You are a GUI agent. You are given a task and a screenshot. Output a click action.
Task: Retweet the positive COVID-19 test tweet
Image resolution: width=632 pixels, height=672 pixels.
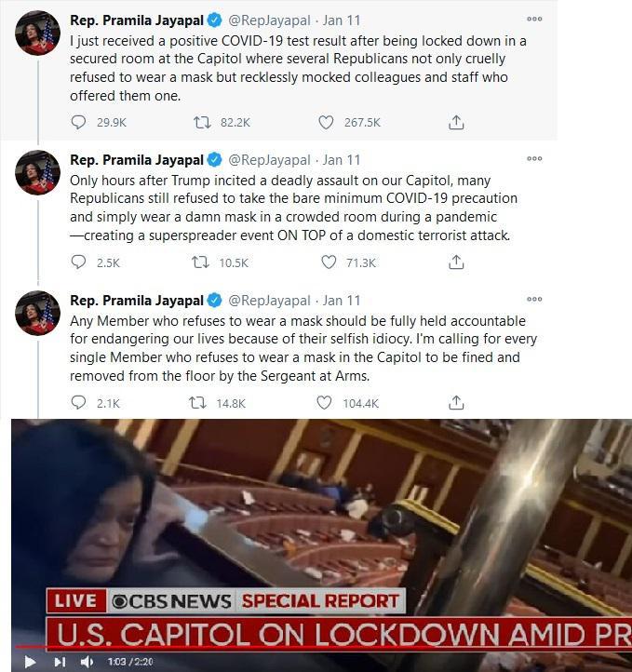202,123
